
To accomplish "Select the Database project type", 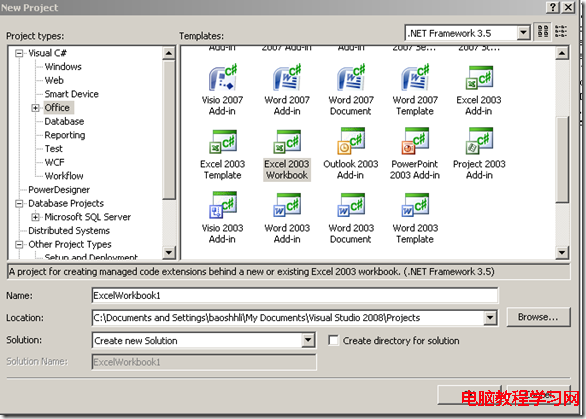I will [64, 121].
